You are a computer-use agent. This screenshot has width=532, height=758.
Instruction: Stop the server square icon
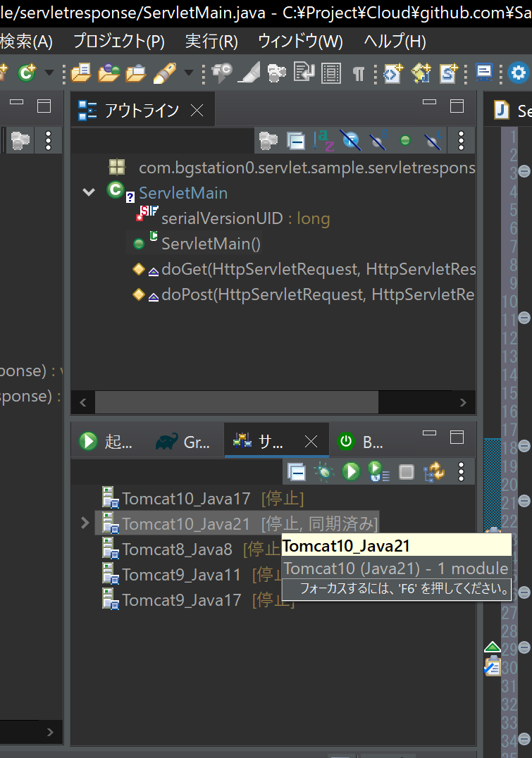pos(407,472)
